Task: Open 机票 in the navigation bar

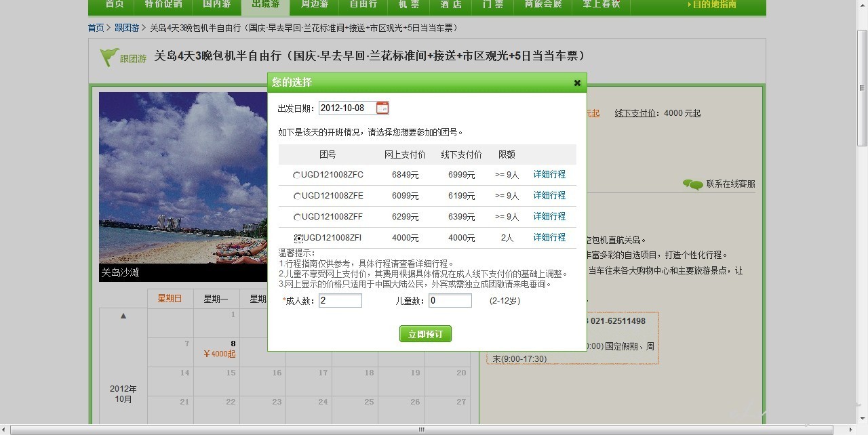Action: [x=409, y=5]
